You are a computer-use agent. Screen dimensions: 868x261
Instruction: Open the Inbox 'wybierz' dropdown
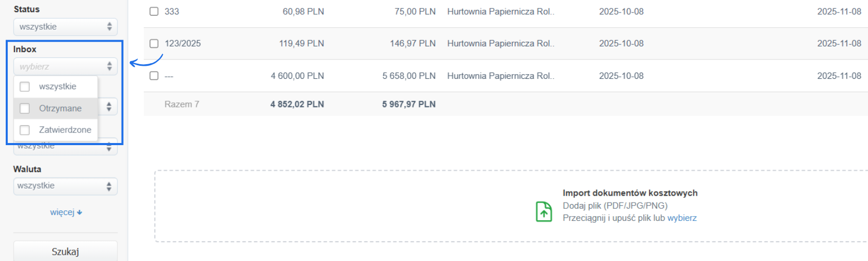click(x=65, y=66)
